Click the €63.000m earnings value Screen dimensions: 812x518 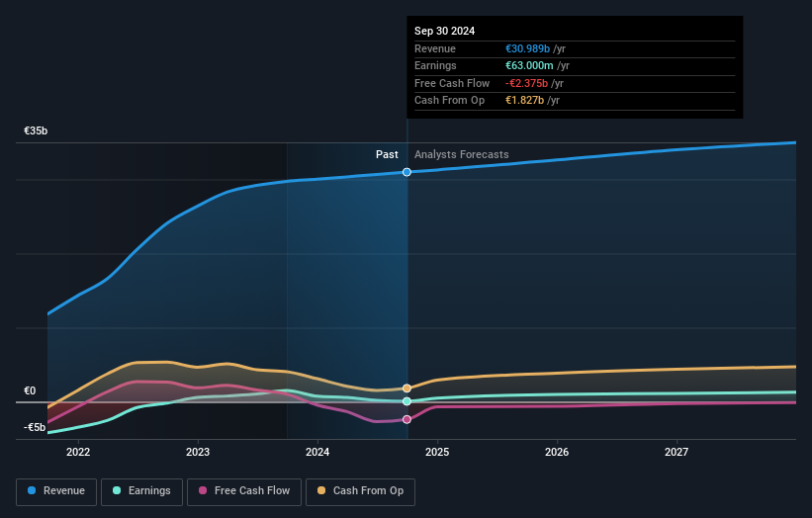(529, 65)
